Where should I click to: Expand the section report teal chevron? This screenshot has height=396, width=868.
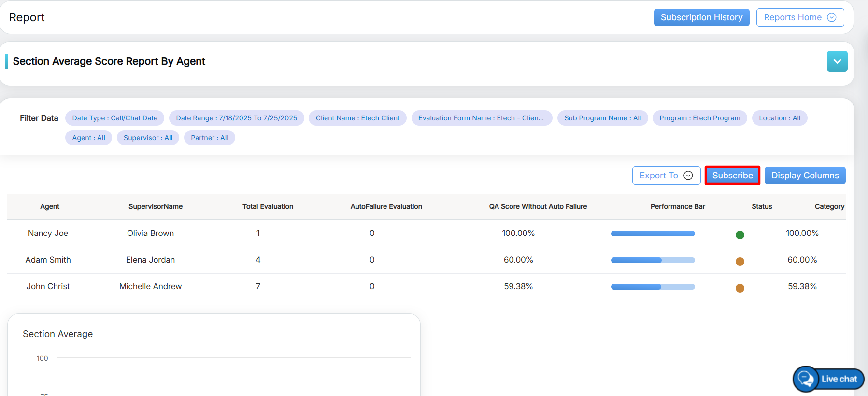[837, 61]
